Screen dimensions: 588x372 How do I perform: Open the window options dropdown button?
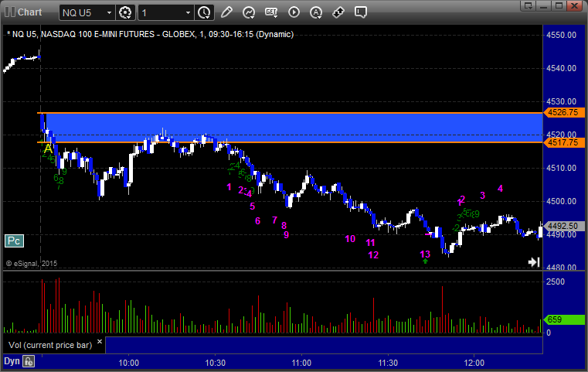click(x=529, y=5)
